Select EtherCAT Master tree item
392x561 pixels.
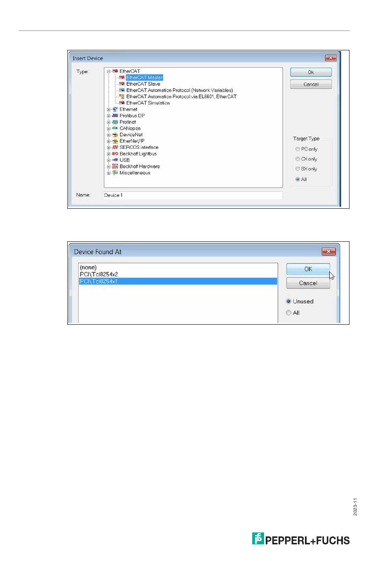(144, 78)
